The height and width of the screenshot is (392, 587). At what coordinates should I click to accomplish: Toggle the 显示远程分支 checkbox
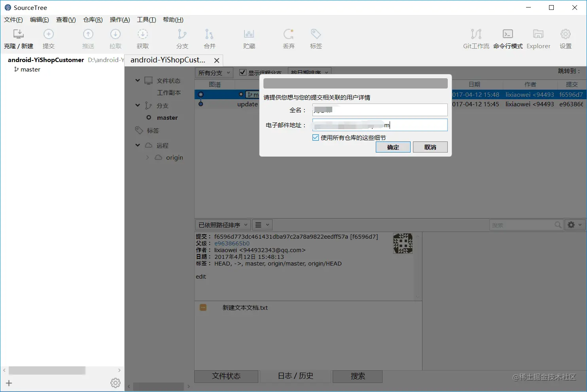tap(243, 72)
